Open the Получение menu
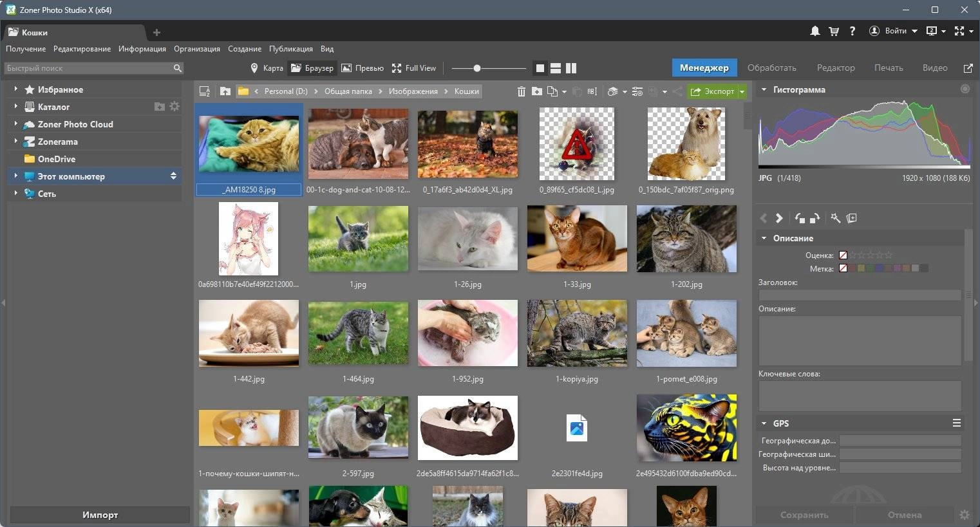This screenshot has height=527, width=980. 26,49
